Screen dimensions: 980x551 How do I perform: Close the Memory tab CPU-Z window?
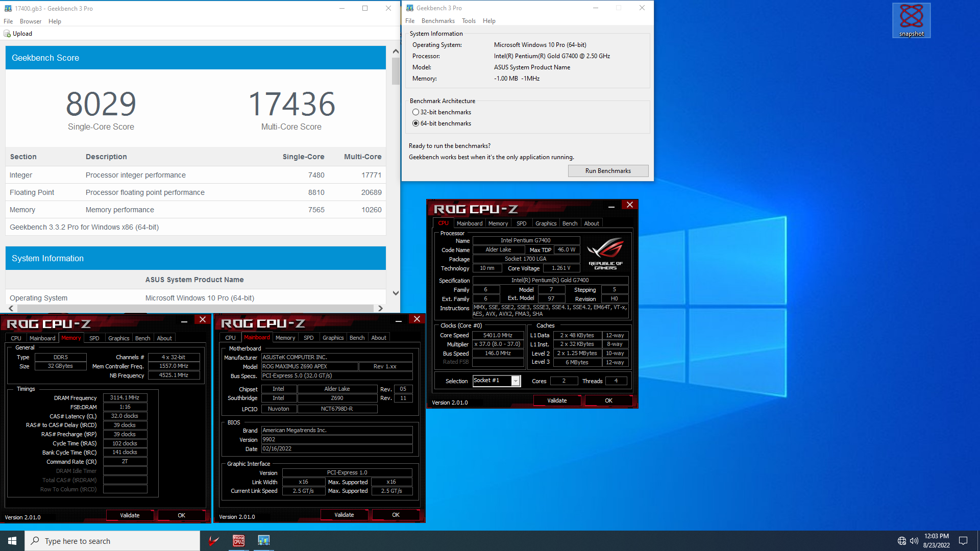(x=203, y=319)
